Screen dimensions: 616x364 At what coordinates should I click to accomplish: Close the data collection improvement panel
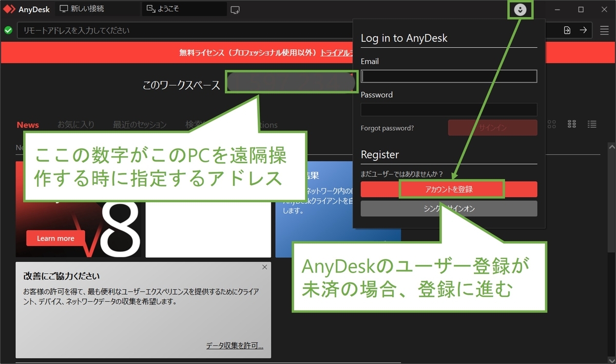tap(264, 267)
